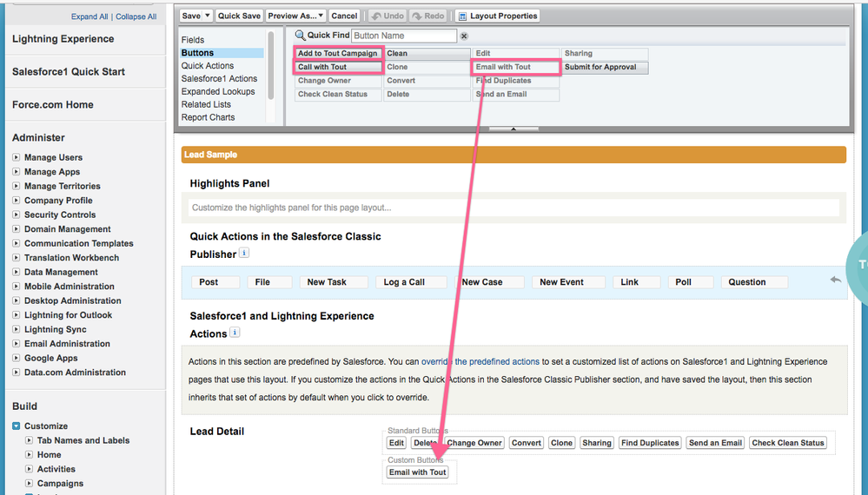Select Related Lists in the palette list
The width and height of the screenshot is (868, 495).
coord(206,104)
